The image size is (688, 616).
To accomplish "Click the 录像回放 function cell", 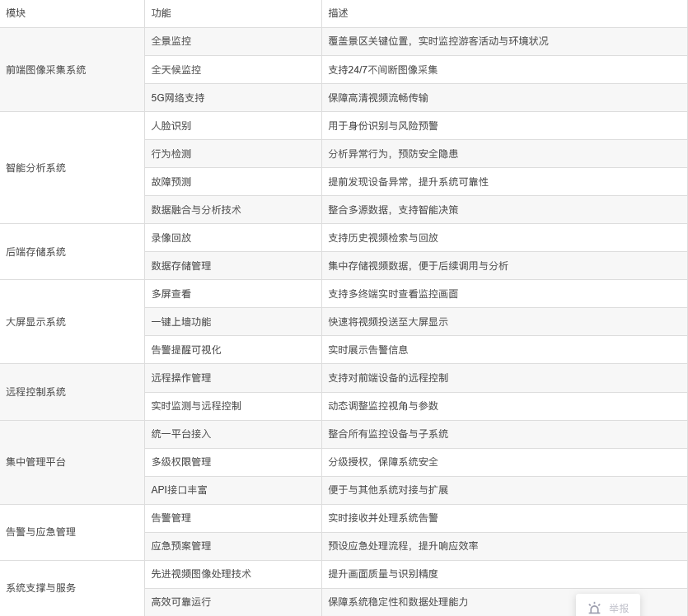I will coord(171,237).
